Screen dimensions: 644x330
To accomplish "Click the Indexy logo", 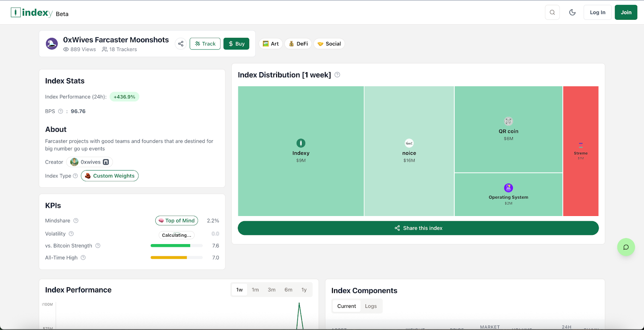I will click(x=31, y=12).
